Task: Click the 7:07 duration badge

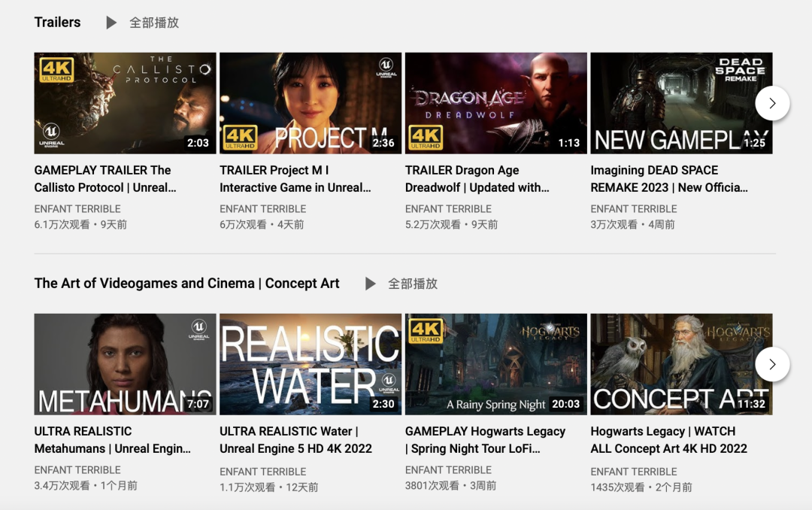Action: click(198, 404)
